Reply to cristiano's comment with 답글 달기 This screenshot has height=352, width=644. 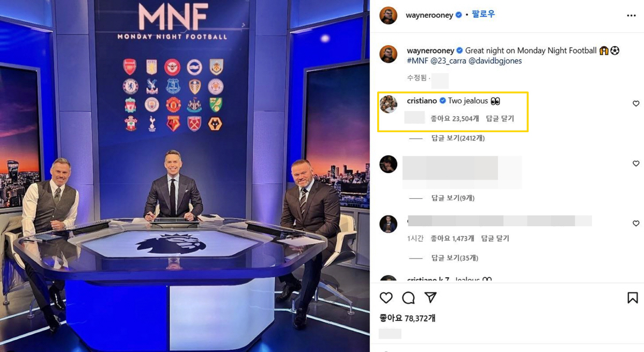coord(500,119)
